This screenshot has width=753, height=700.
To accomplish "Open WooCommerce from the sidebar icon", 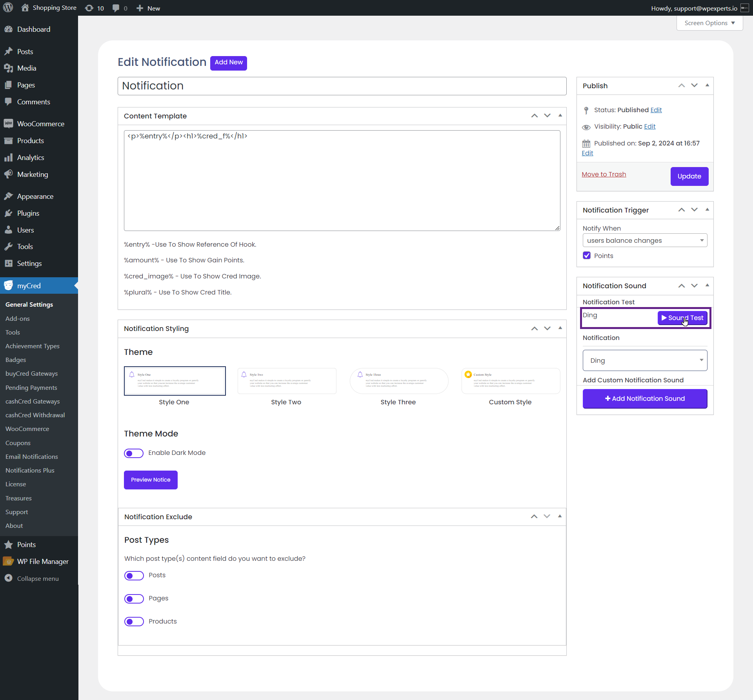I will (8, 124).
